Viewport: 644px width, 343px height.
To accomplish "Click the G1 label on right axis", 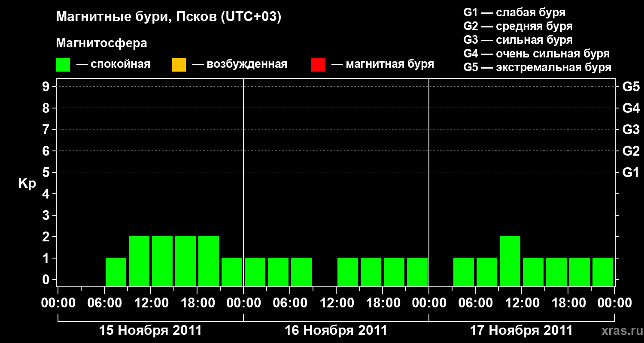I will pos(631,172).
